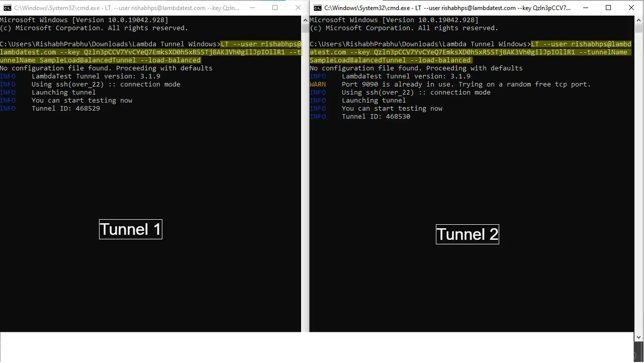Close the Tunnel 2 command prompt window
The width and height of the screenshot is (644, 363).
631,8
